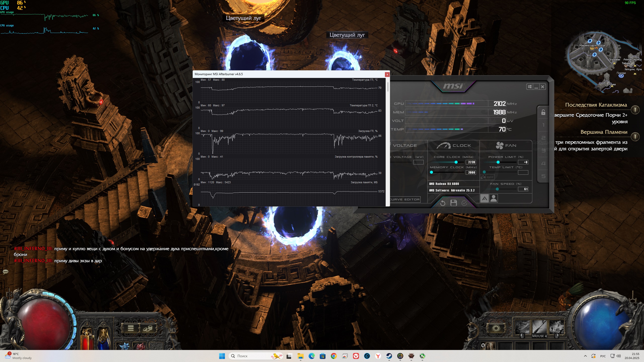Expand the system tray hidden icons chevron
Viewport: 644px width, 362px height.
tap(585, 356)
